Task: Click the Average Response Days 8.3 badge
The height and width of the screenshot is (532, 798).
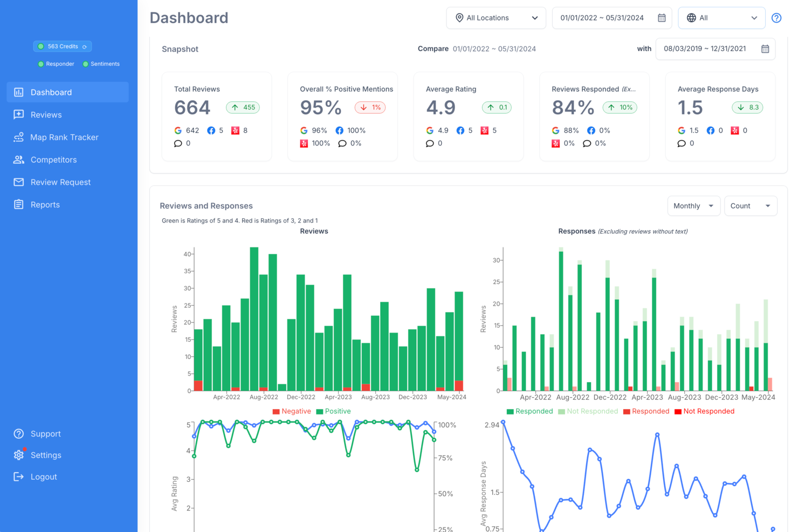Action: [747, 107]
